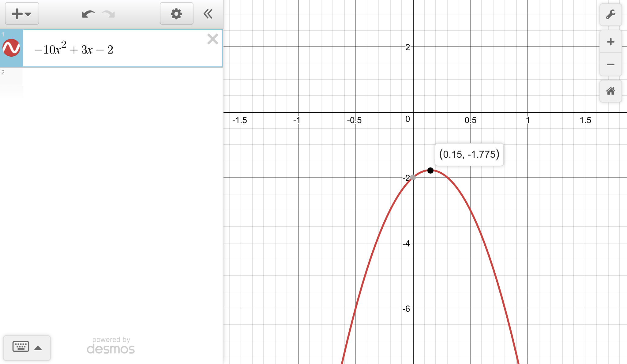Screen dimensions: 627x364
Task: Click the (0.15, -1.775) coordinate label
Action: (x=469, y=154)
